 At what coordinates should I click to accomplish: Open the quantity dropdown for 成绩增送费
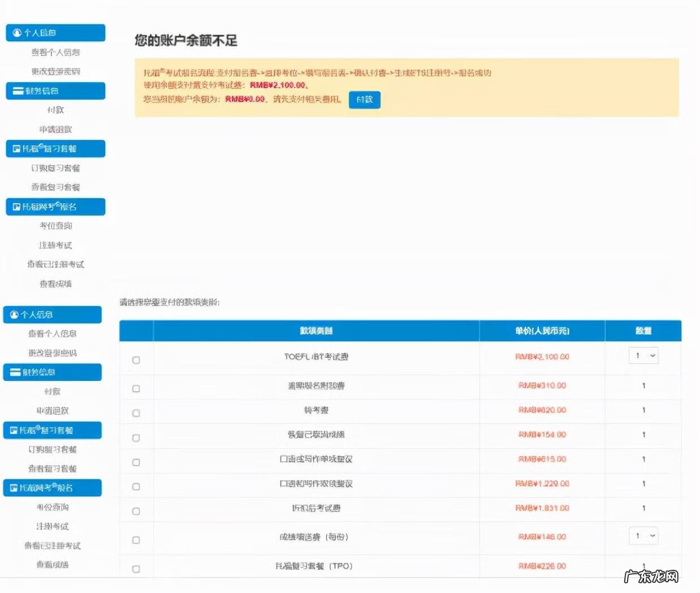(643, 536)
